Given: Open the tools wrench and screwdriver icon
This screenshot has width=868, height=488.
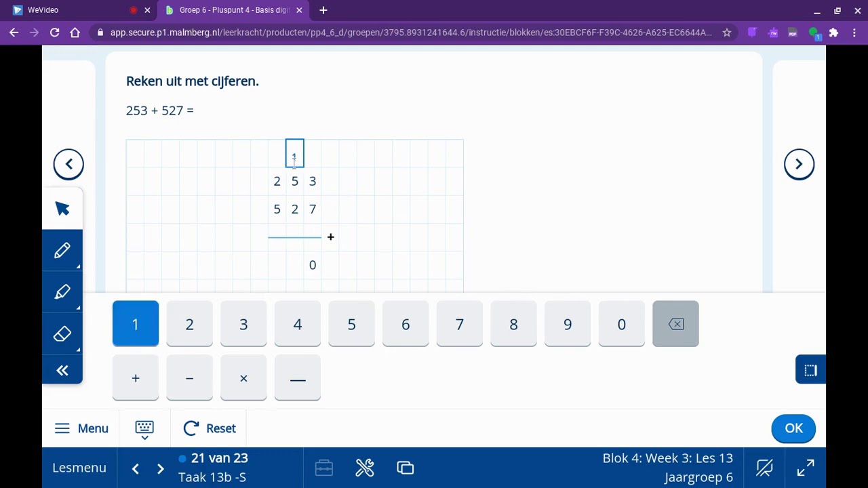Looking at the screenshot, I should coord(365,468).
